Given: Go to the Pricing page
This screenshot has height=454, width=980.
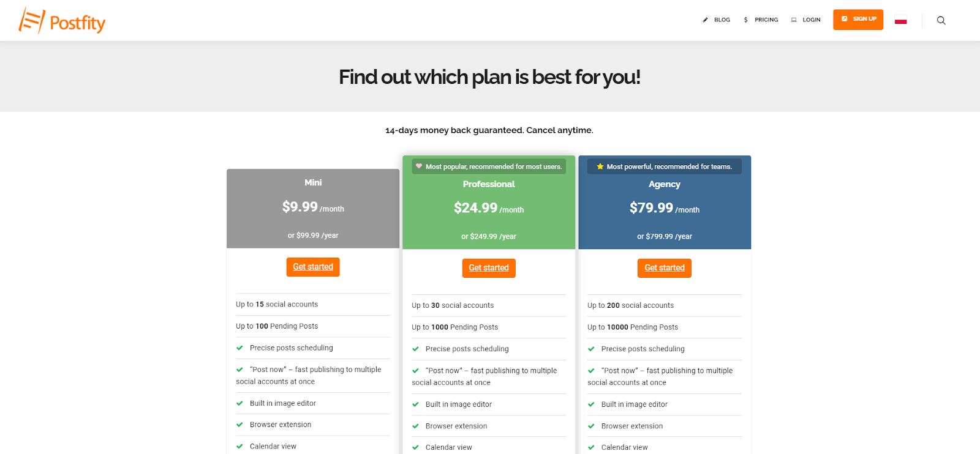Looking at the screenshot, I should (766, 20).
